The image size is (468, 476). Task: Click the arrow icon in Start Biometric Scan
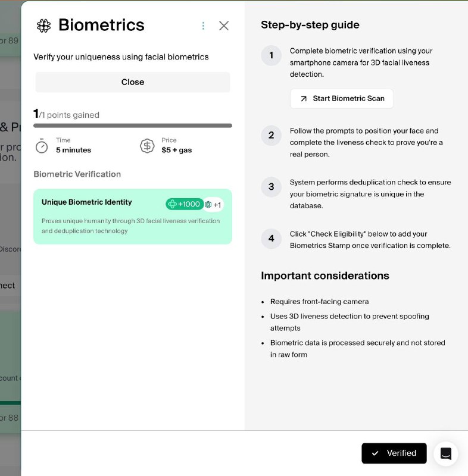304,99
